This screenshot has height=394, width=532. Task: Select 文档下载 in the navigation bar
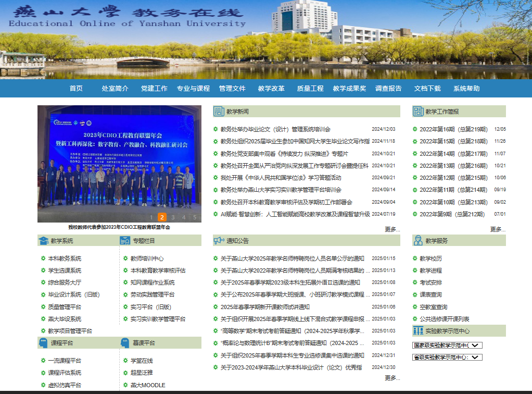click(x=427, y=89)
